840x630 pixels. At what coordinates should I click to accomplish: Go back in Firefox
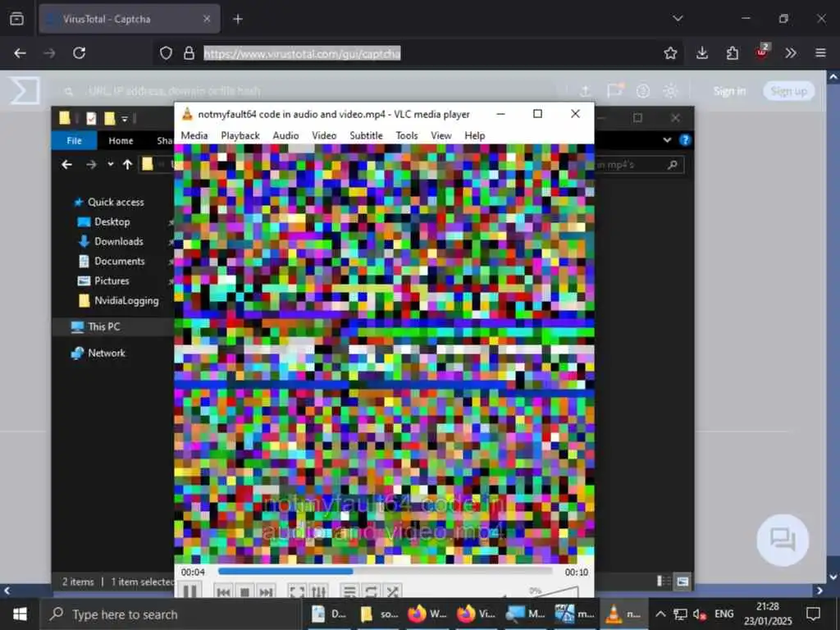[20, 53]
